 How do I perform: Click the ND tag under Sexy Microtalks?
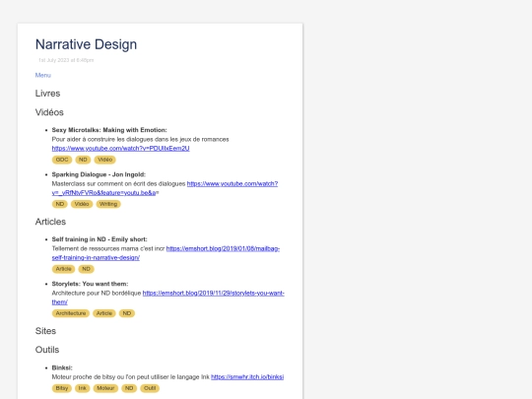[x=83, y=160]
